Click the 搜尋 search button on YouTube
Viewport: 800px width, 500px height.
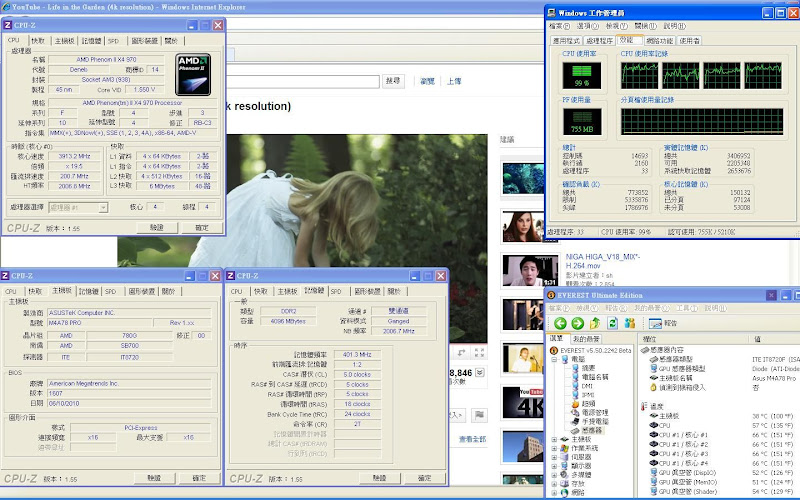[x=393, y=81]
